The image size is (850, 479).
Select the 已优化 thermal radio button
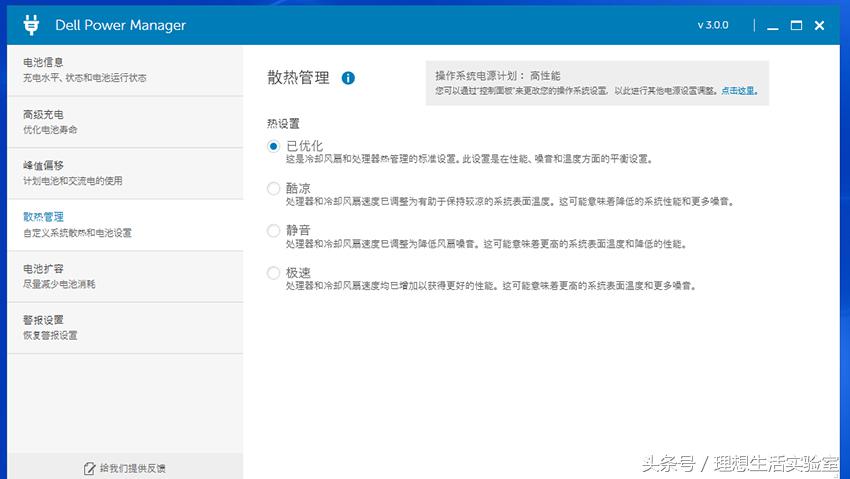coord(274,146)
